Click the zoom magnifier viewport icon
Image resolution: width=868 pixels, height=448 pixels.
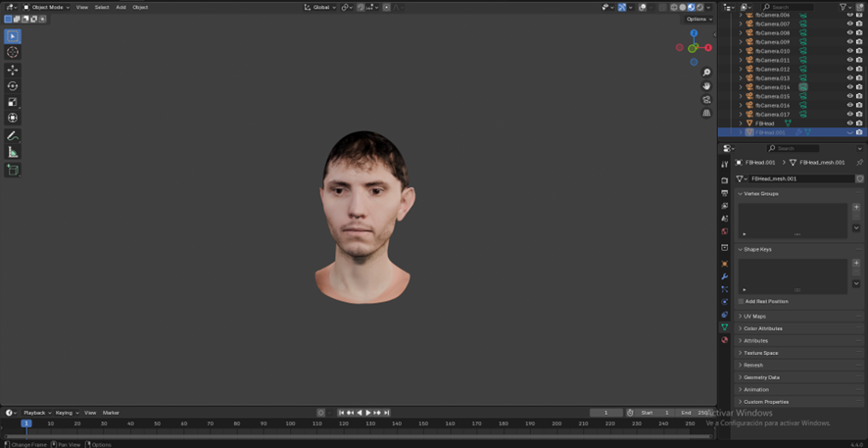(706, 73)
